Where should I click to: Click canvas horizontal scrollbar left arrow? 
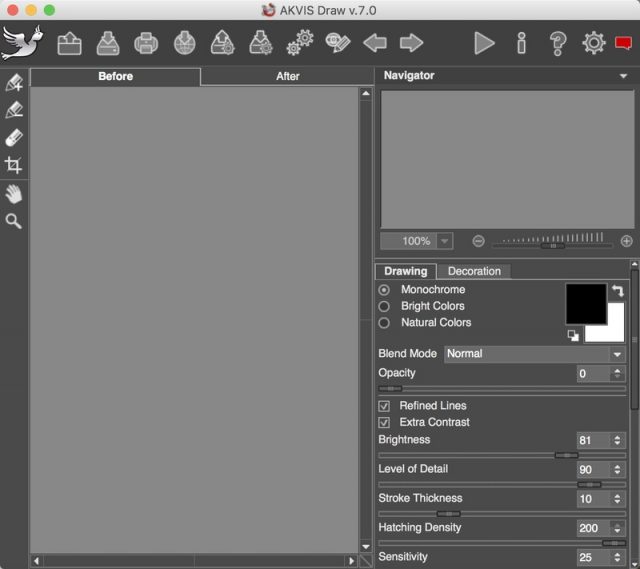point(36,561)
